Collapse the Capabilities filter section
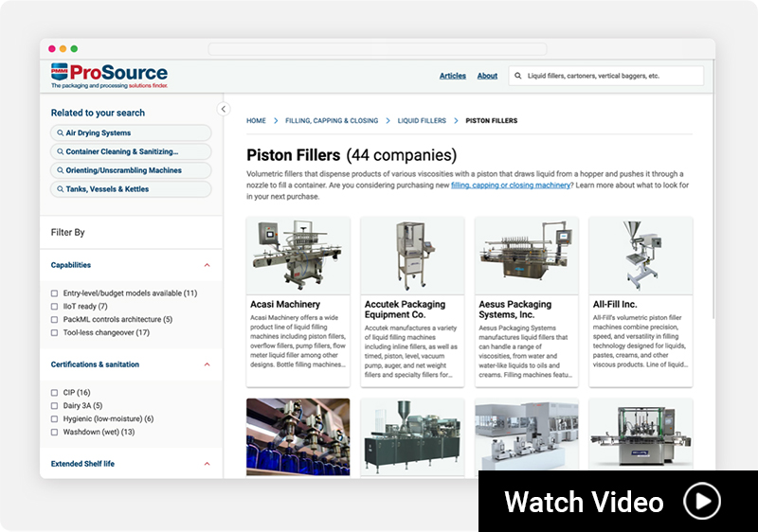Image resolution: width=758 pixels, height=532 pixels. pos(207,265)
